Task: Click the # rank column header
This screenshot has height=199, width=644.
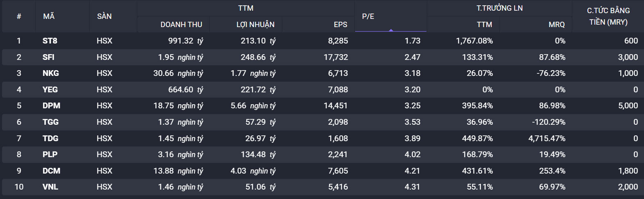Action: (19, 16)
